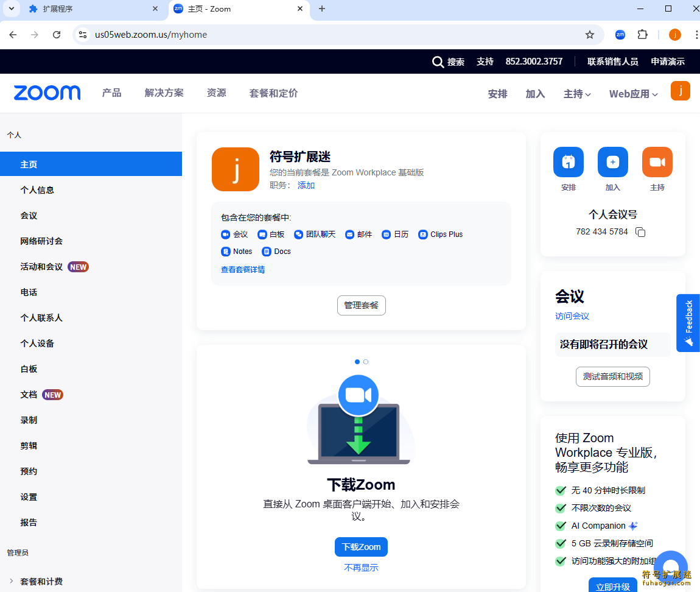Open the tab search dropdown arrow
This screenshot has height=592, width=700.
coord(12,9)
